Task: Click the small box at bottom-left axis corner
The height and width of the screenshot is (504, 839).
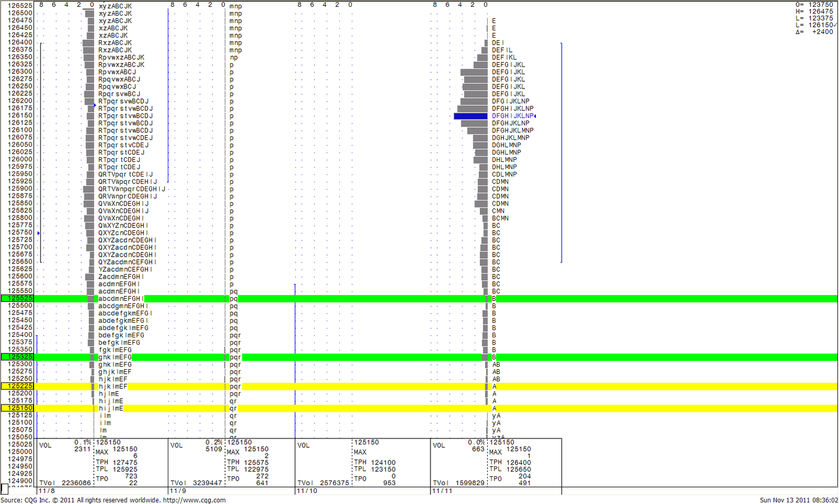Action: coord(4,489)
